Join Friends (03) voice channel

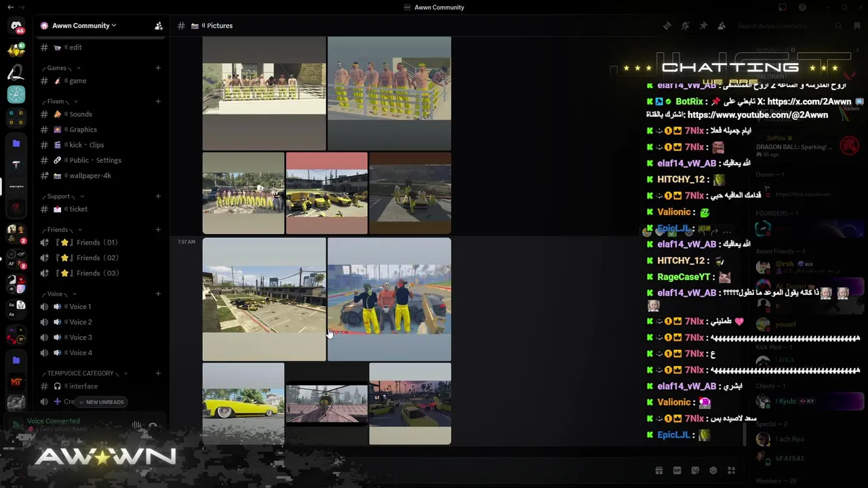coord(102,273)
